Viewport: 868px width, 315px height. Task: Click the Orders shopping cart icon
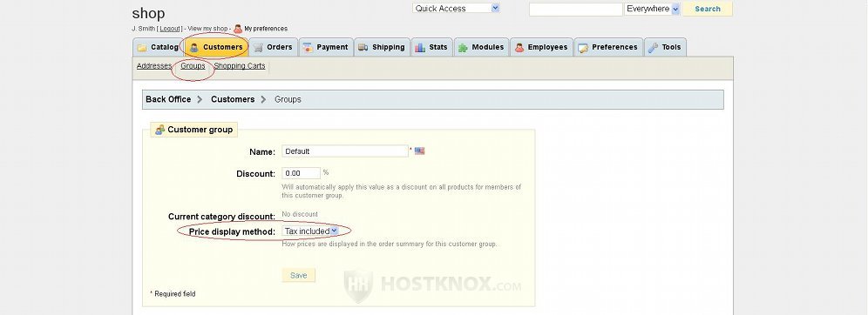(258, 48)
